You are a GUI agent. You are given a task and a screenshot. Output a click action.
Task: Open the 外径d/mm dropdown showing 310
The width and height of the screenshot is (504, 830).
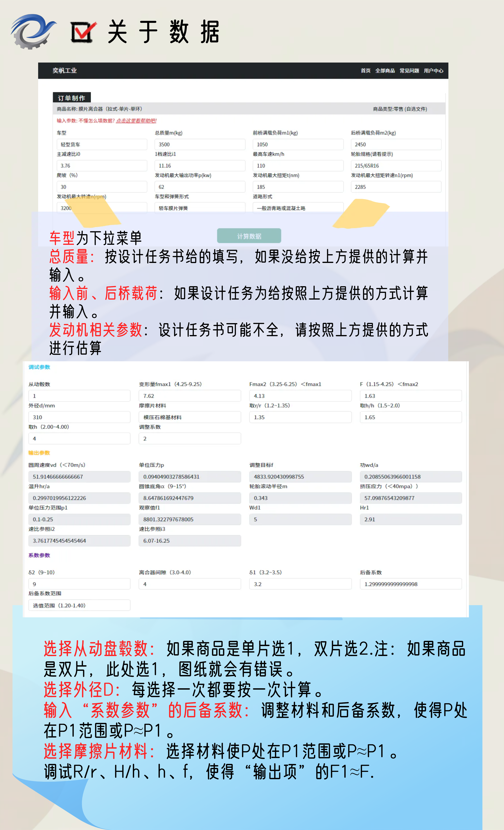coord(79,417)
